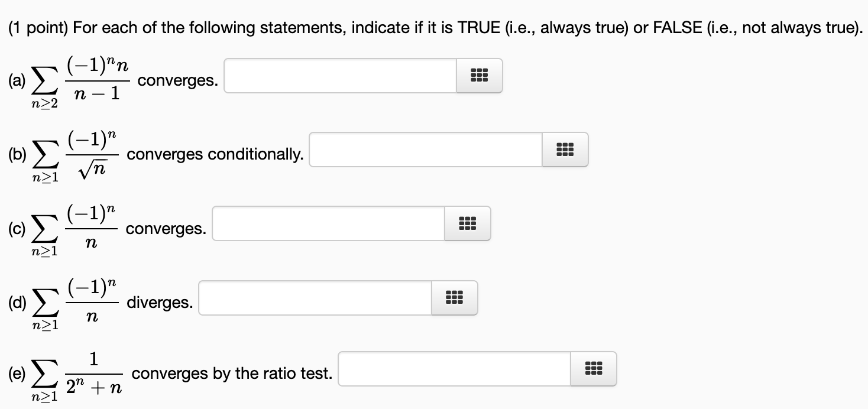Open the equation editor grid icon for part (a)
The width and height of the screenshot is (868, 409).
(479, 76)
